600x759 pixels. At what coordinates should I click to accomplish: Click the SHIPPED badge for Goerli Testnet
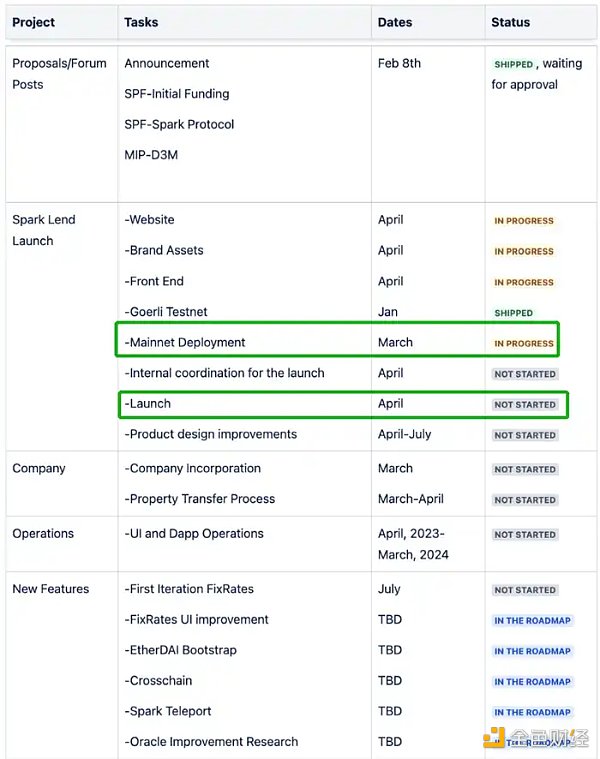(513, 313)
